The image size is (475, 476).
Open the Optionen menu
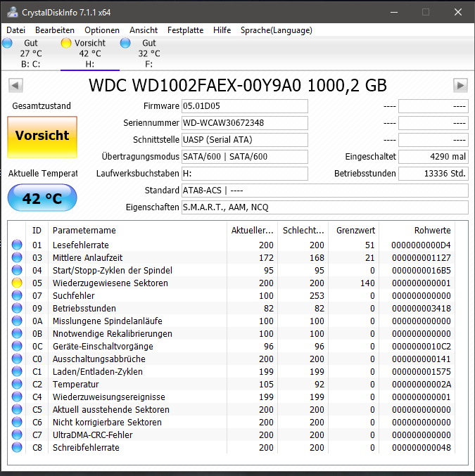pos(102,30)
